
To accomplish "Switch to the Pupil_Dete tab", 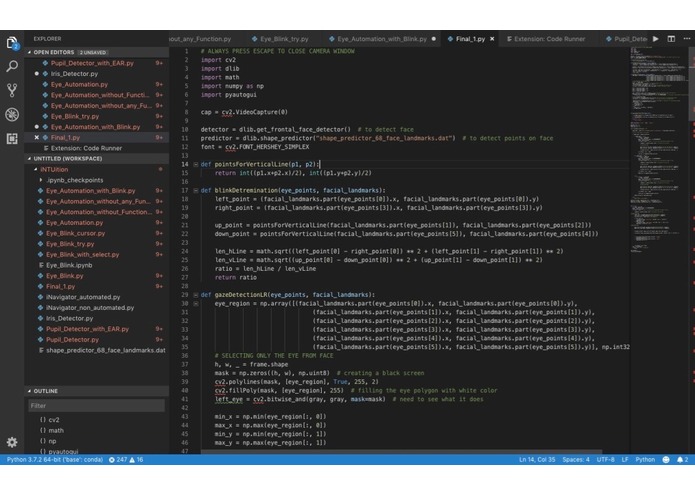I will click(626, 39).
